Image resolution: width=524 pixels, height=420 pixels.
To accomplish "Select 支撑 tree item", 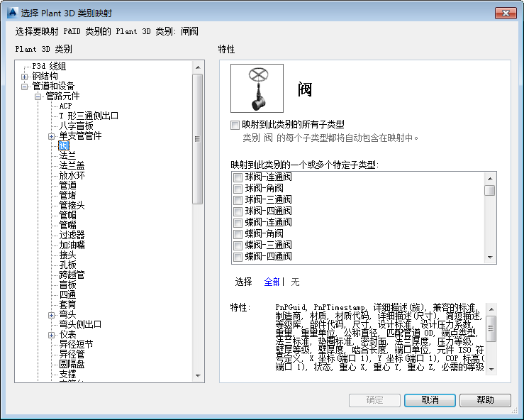I will point(67,374).
